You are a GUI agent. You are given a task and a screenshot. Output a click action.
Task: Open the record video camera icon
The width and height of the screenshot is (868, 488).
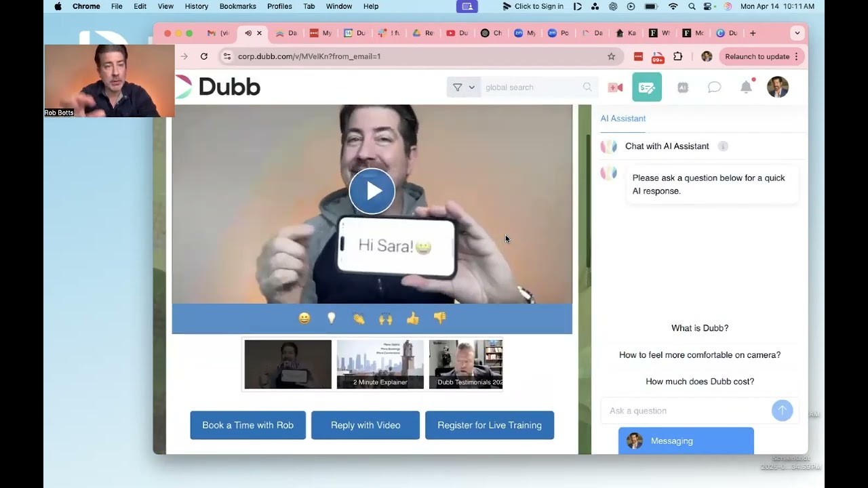pos(615,87)
